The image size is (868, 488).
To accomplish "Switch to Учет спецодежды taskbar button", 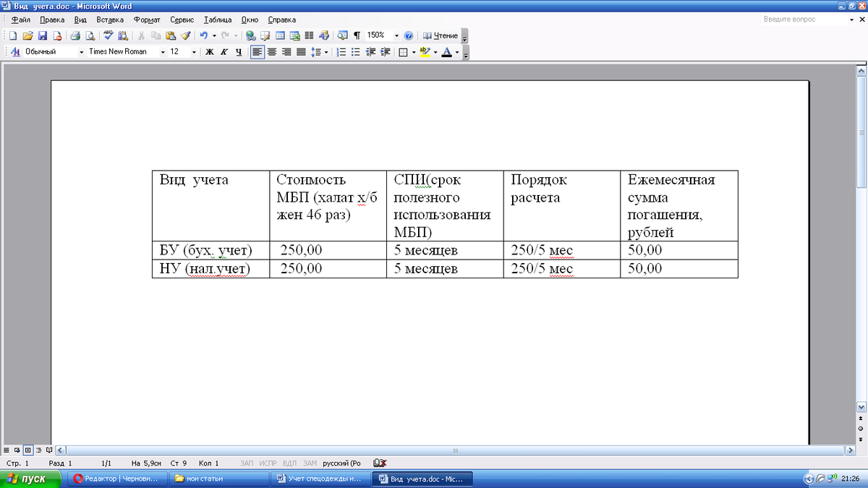I will tap(320, 479).
